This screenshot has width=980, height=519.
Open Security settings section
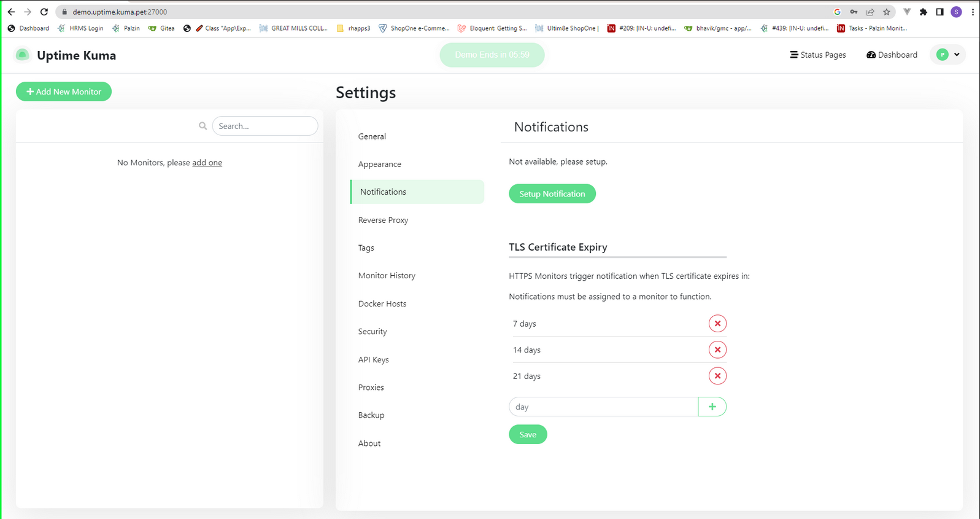tap(417, 331)
